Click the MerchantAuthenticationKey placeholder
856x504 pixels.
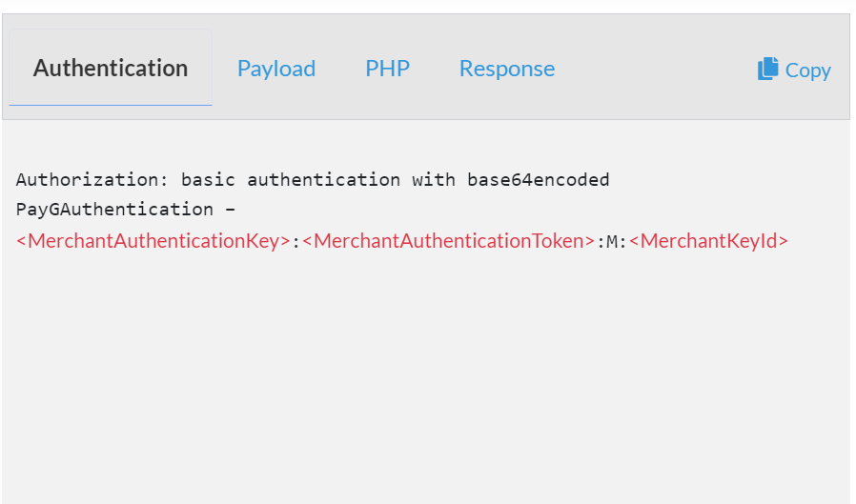(153, 240)
